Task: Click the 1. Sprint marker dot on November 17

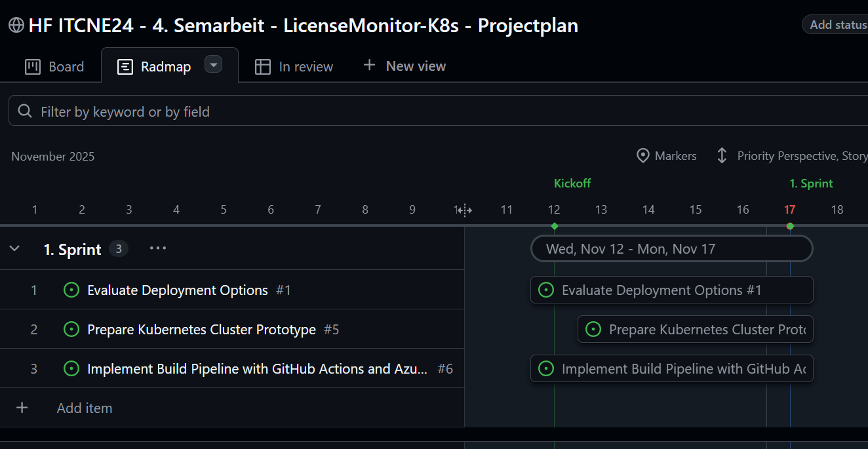Action: [x=790, y=225]
